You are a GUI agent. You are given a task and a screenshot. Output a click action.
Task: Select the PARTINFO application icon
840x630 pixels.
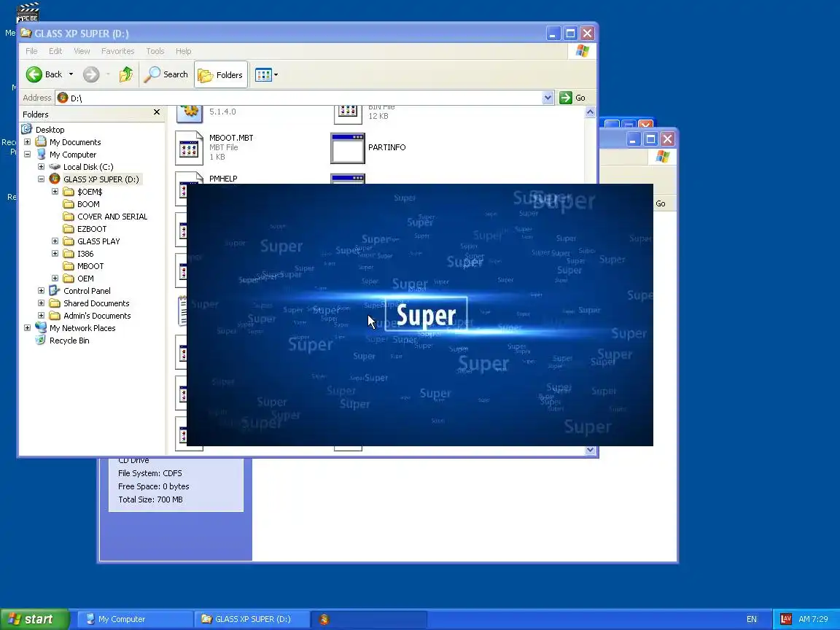[x=348, y=148]
